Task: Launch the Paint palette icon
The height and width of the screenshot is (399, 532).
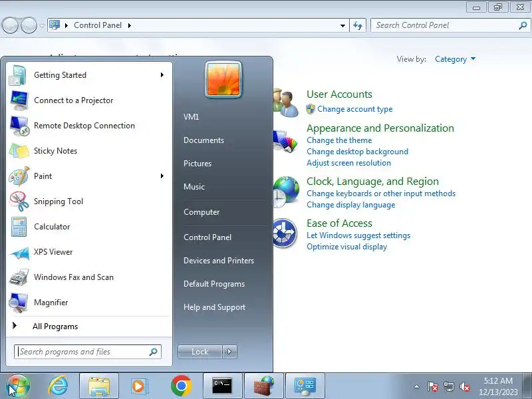Action: 19,176
